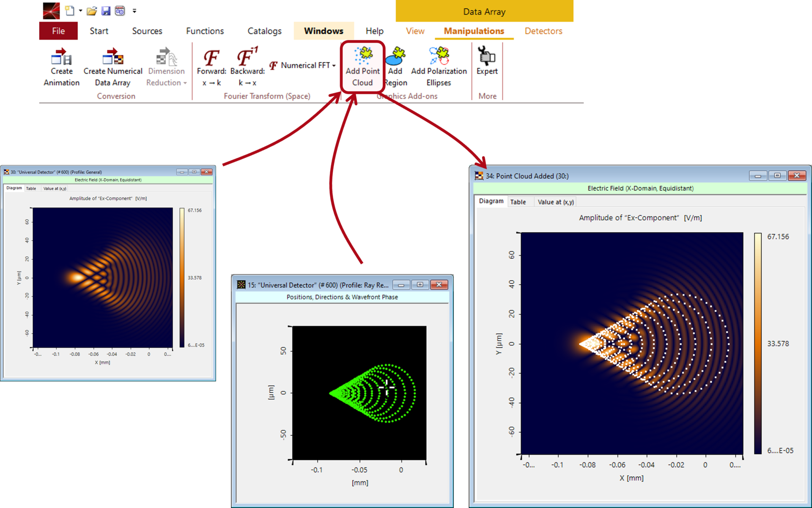Click the Value at (x,y) tab
This screenshot has height=508, width=812.
(555, 202)
